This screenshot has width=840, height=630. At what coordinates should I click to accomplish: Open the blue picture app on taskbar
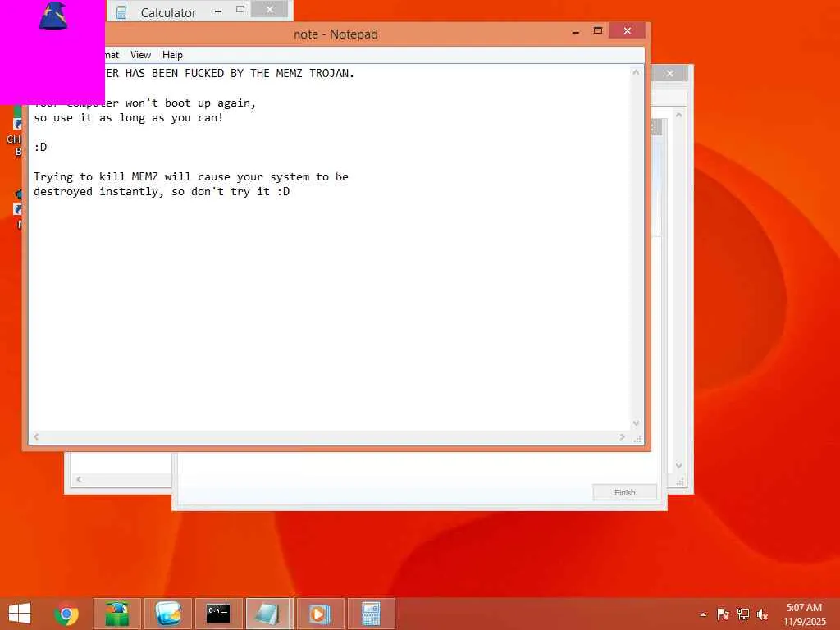pyautogui.click(x=168, y=614)
